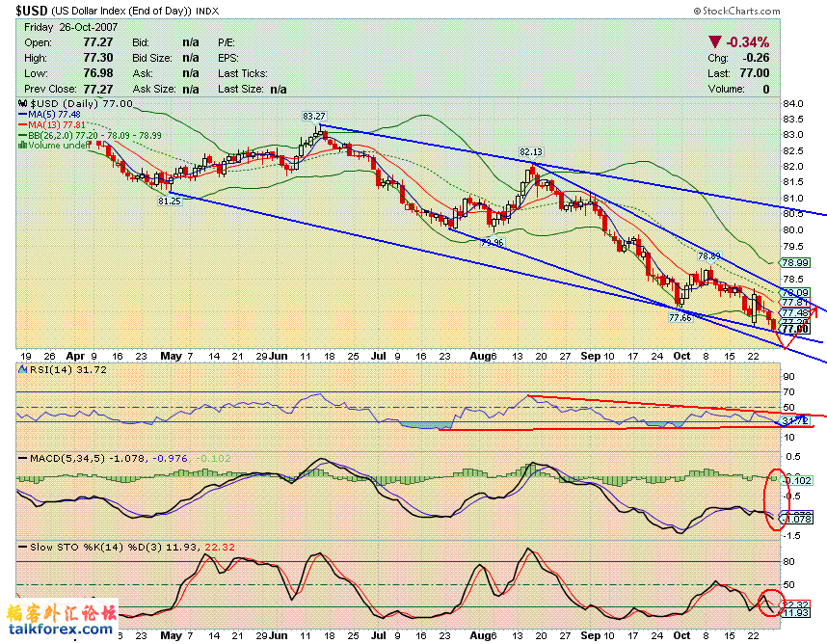Image resolution: width=827 pixels, height=644 pixels.
Task: Click the 90 level on RSI axis
Action: [789, 377]
